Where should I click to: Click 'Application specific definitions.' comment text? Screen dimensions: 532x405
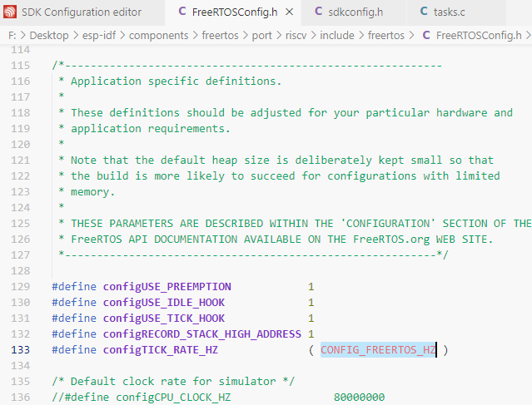(x=177, y=81)
